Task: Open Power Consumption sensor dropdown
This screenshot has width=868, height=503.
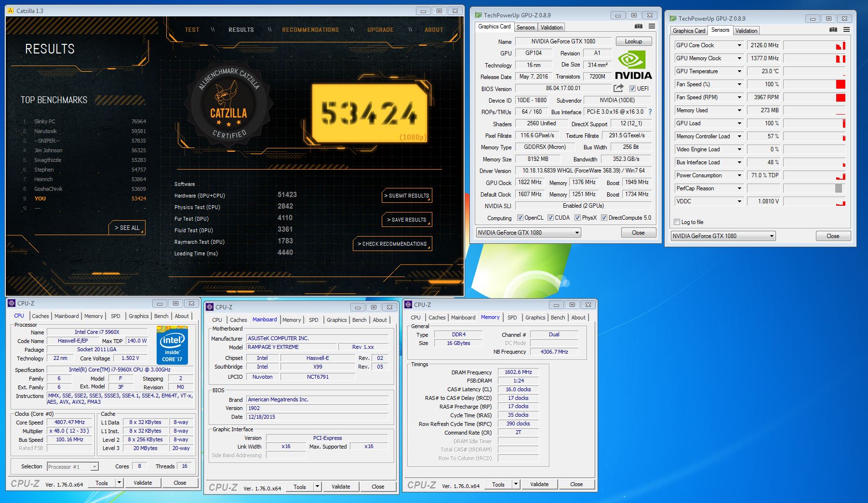Action: tap(739, 175)
